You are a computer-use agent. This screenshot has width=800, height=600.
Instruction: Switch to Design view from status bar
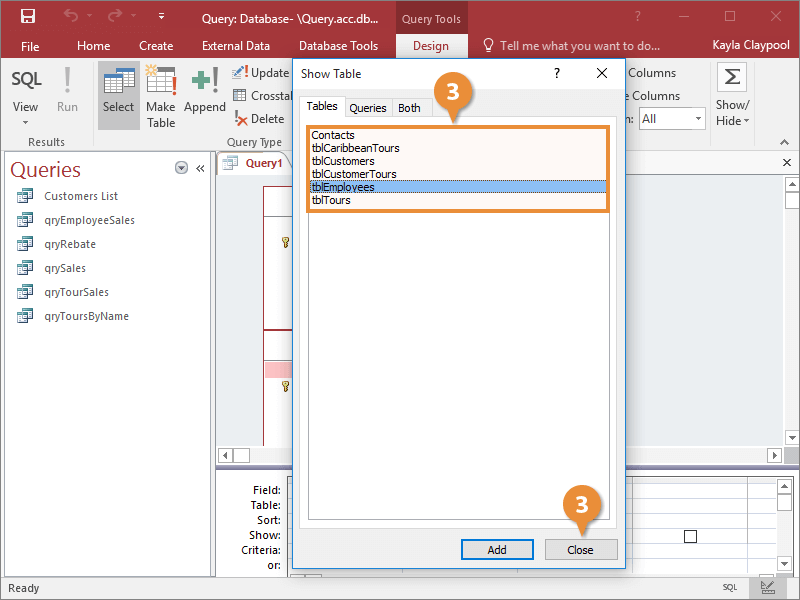click(767, 587)
